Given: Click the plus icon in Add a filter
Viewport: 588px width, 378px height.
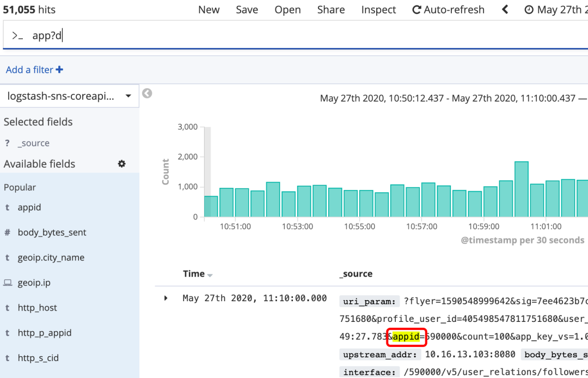Looking at the screenshot, I should [59, 70].
